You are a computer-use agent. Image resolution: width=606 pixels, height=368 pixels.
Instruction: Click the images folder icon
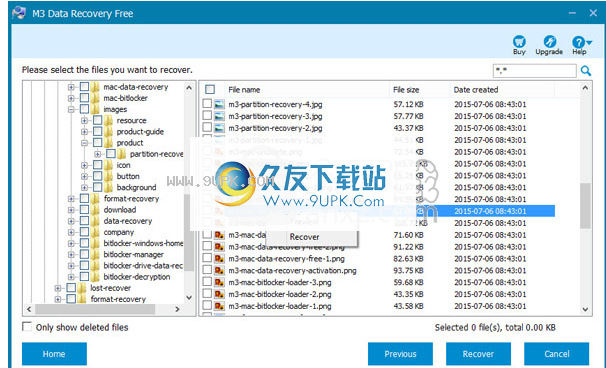95,109
